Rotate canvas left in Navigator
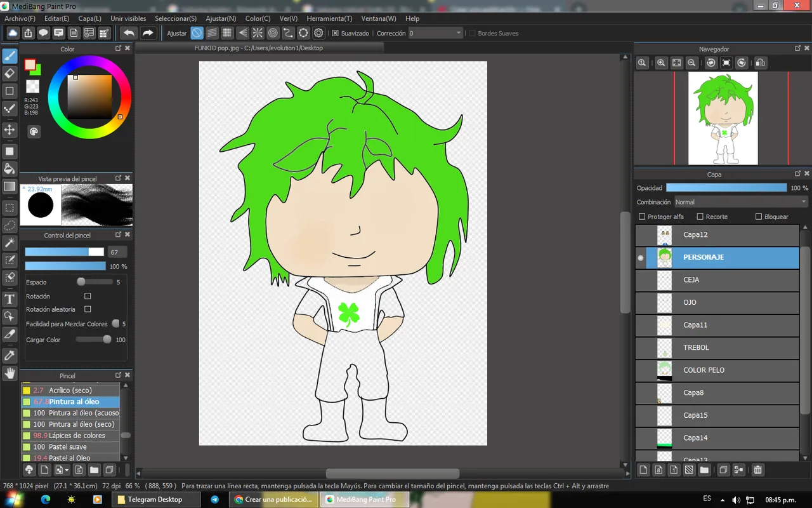 [x=711, y=63]
